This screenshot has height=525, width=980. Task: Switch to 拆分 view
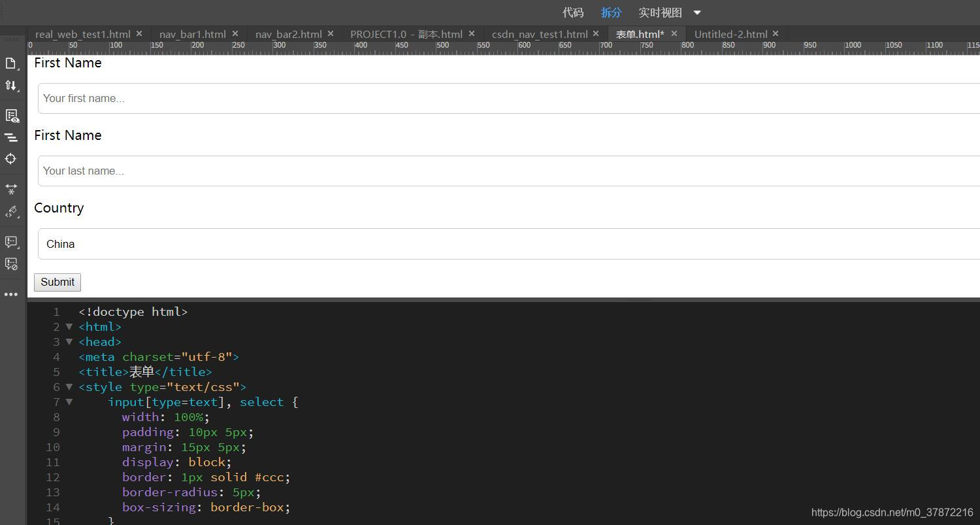pyautogui.click(x=612, y=12)
